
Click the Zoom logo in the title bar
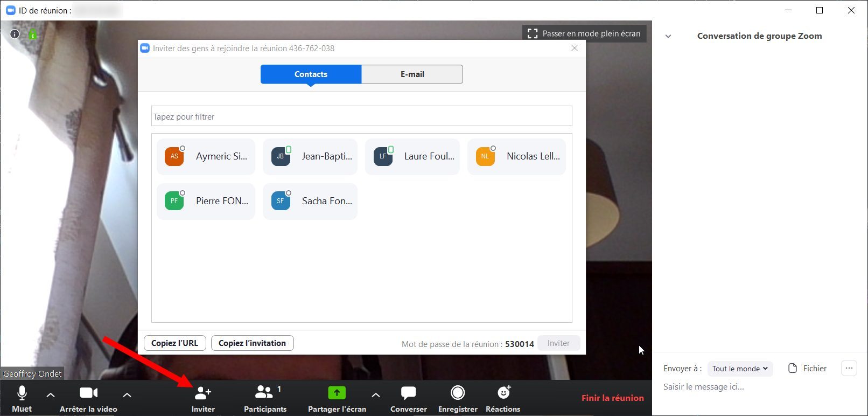[x=10, y=10]
